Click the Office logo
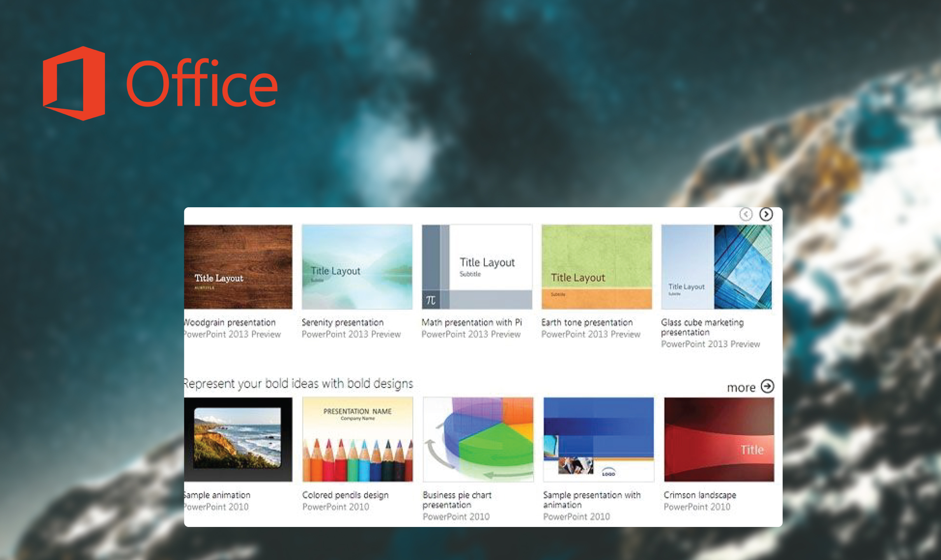The height and width of the screenshot is (560, 941). click(x=160, y=83)
